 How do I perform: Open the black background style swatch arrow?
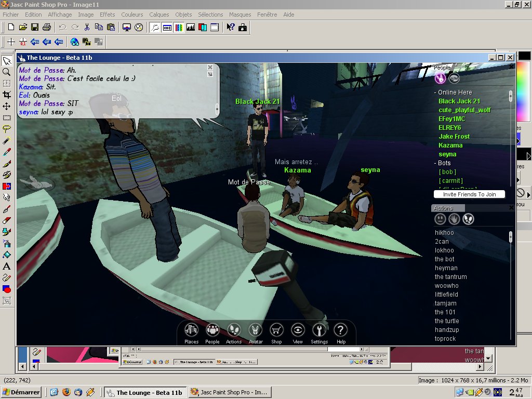click(528, 156)
